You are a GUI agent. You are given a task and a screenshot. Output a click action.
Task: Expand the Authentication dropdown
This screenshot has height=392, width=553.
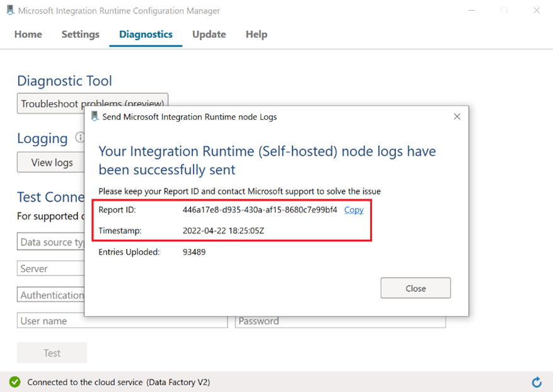click(x=50, y=295)
